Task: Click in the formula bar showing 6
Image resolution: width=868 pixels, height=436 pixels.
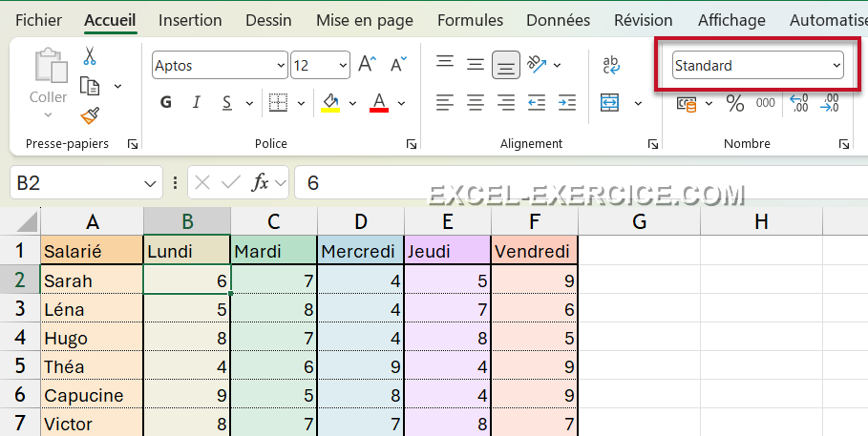Action: click(x=582, y=182)
